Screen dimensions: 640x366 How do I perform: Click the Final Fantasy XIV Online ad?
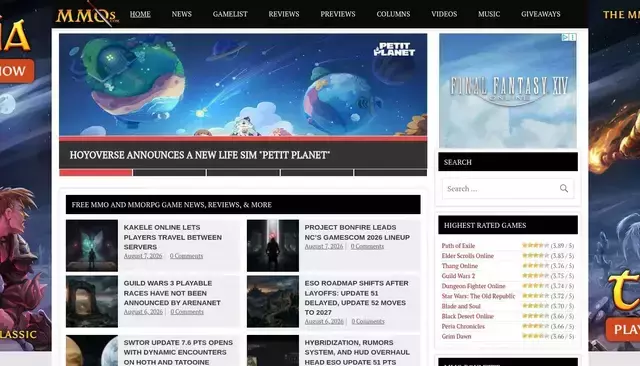pos(508,91)
